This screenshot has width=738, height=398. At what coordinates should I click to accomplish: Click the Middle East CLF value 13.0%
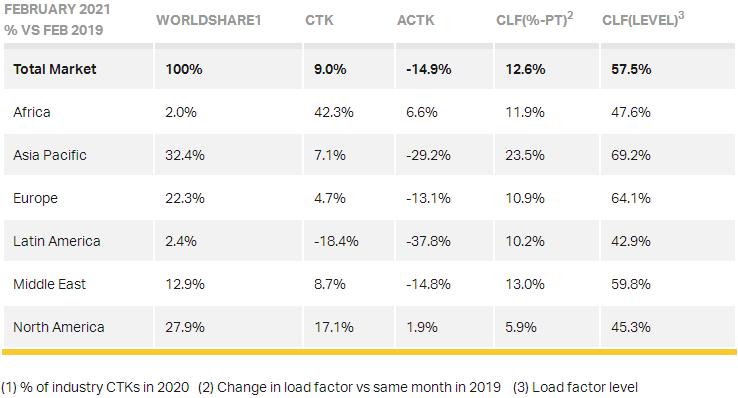(x=525, y=284)
